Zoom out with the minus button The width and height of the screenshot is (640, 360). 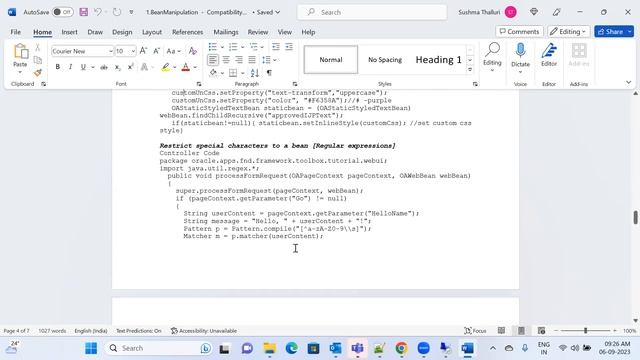click(556, 331)
